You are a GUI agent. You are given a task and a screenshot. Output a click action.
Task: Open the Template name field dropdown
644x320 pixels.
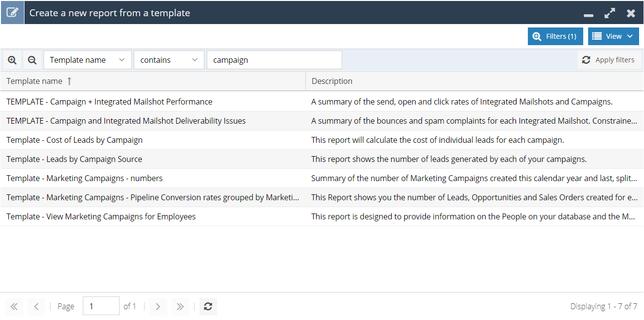point(88,60)
